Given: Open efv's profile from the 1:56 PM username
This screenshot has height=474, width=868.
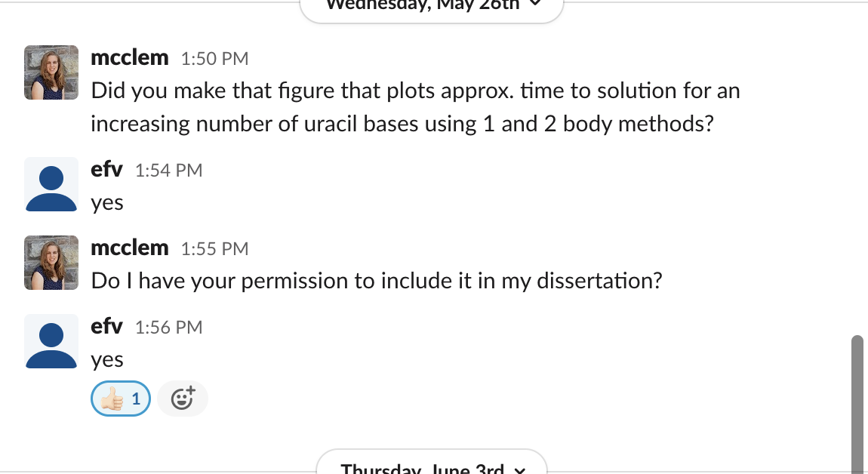Looking at the screenshot, I should [106, 326].
